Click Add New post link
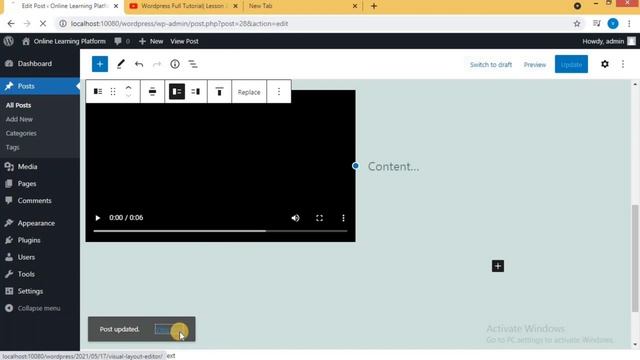Viewport: 640px width, 360px height. click(19, 119)
